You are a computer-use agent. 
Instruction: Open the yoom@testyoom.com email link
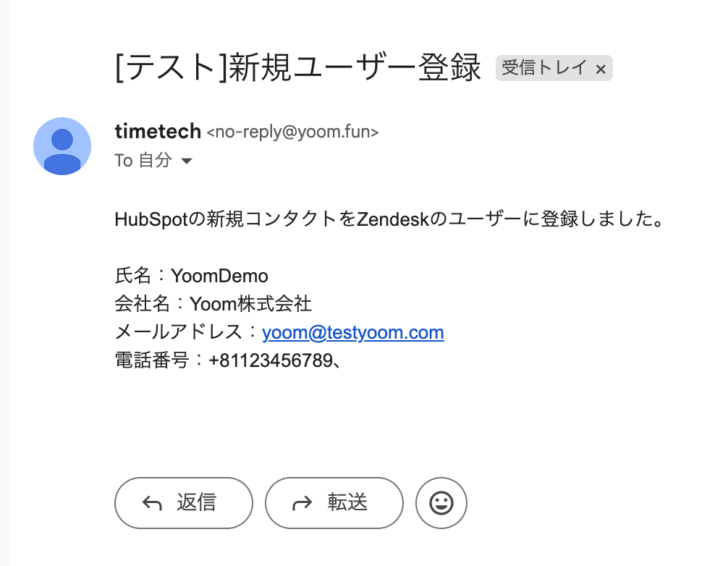click(x=353, y=332)
